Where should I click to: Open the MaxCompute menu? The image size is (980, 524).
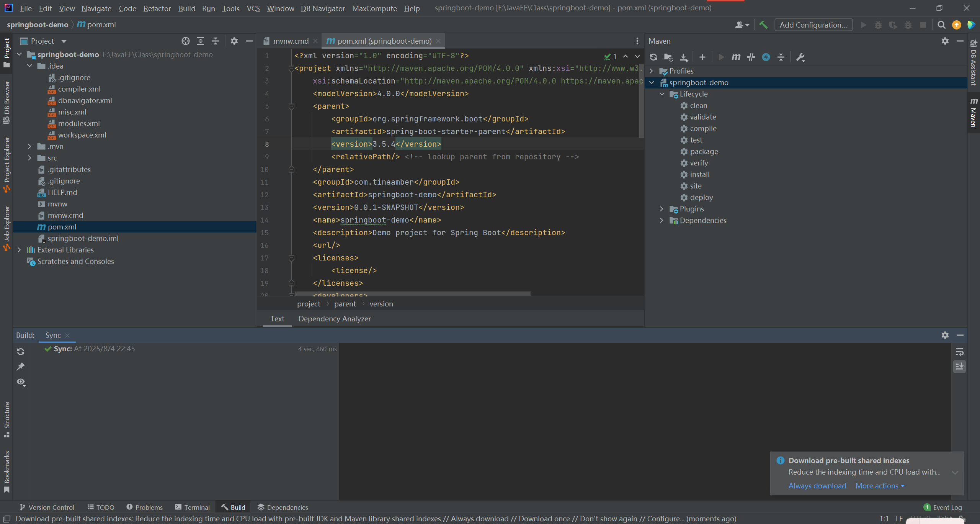[374, 8]
